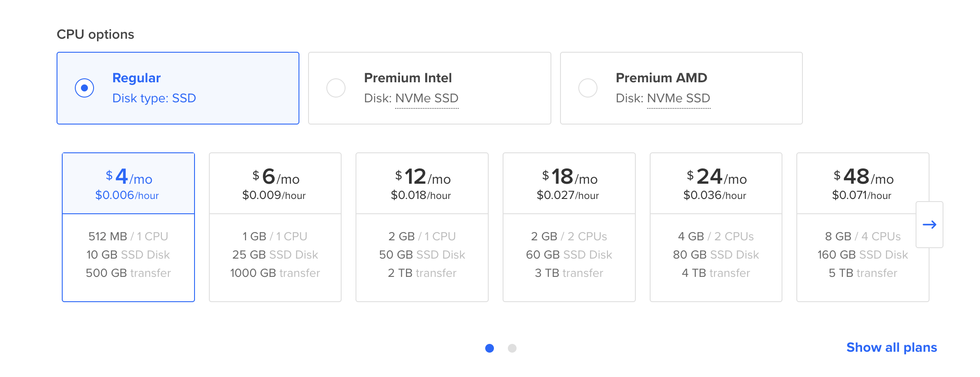Select the $12/mo 2 GB plan
The height and width of the screenshot is (377, 980).
pyautogui.click(x=422, y=227)
